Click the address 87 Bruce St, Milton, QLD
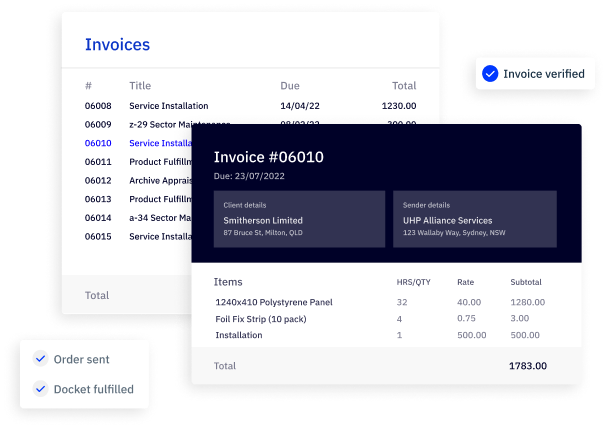This screenshot has height=429, width=608. coord(263,233)
